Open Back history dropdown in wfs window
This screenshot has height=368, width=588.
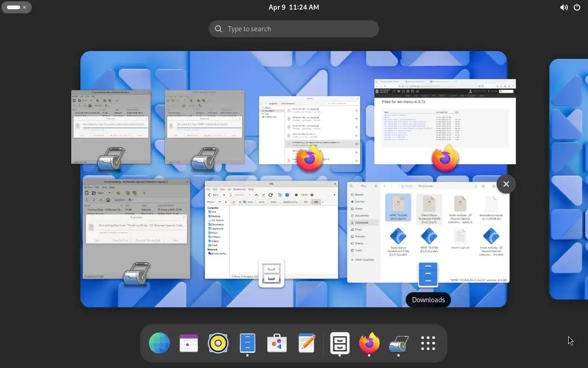224,195
